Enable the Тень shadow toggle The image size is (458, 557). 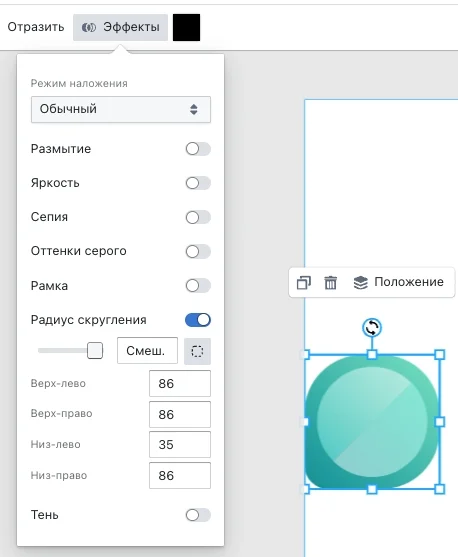198,515
